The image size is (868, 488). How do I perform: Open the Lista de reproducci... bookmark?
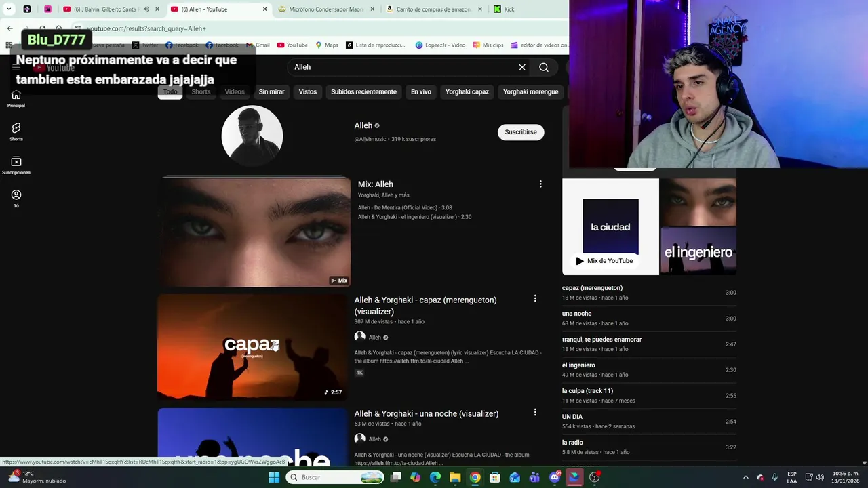click(376, 45)
